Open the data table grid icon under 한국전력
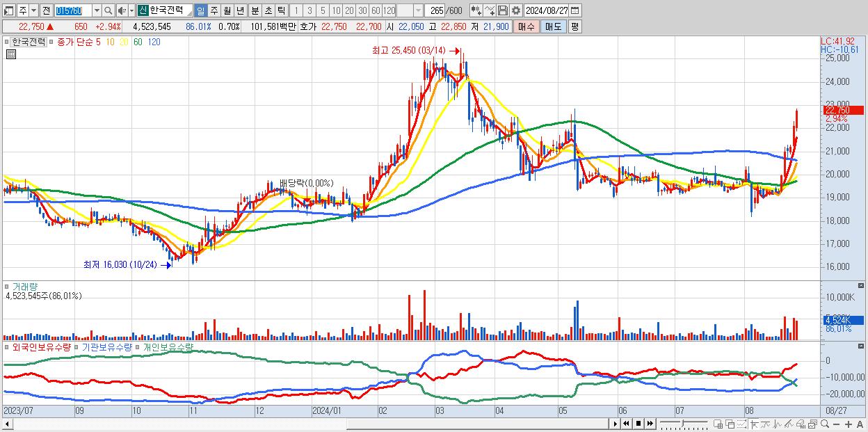 [12, 53]
